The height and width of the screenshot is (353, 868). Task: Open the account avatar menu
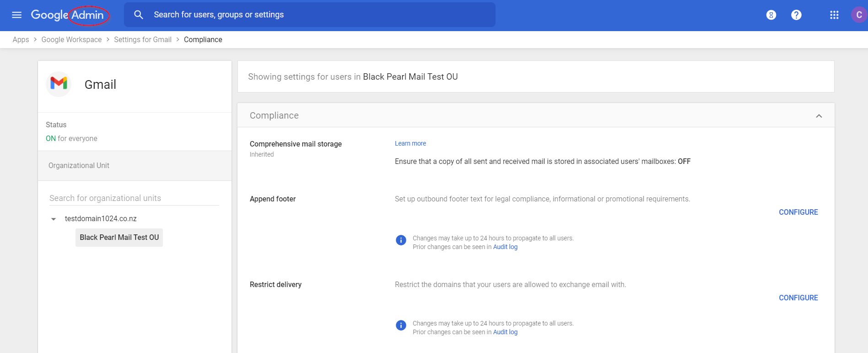pyautogui.click(x=858, y=15)
